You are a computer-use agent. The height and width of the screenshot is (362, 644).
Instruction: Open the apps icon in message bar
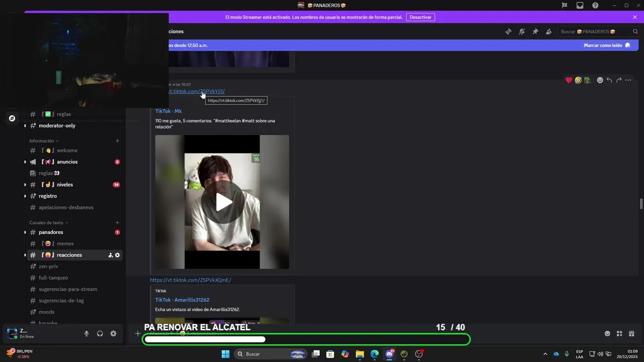tap(619, 333)
